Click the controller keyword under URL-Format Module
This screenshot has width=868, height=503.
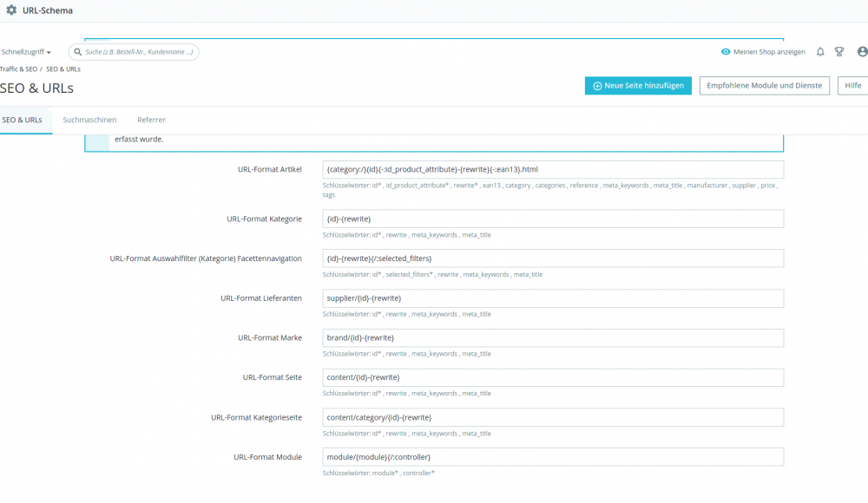(421, 474)
